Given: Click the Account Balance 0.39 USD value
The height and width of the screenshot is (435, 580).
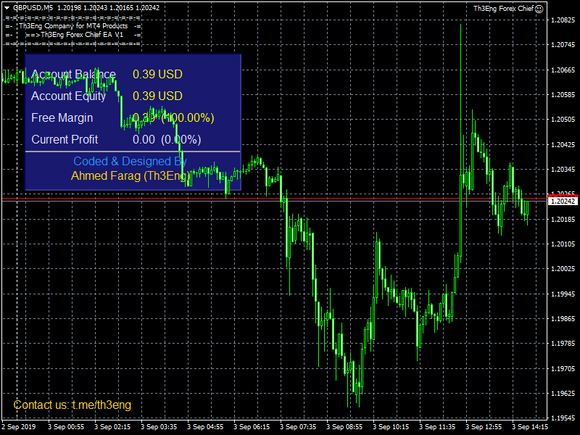Looking at the screenshot, I should [x=158, y=74].
